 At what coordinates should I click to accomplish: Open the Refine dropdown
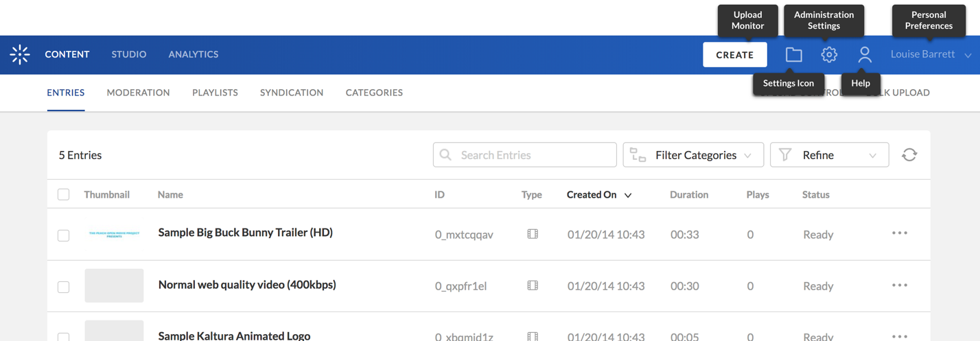point(830,155)
